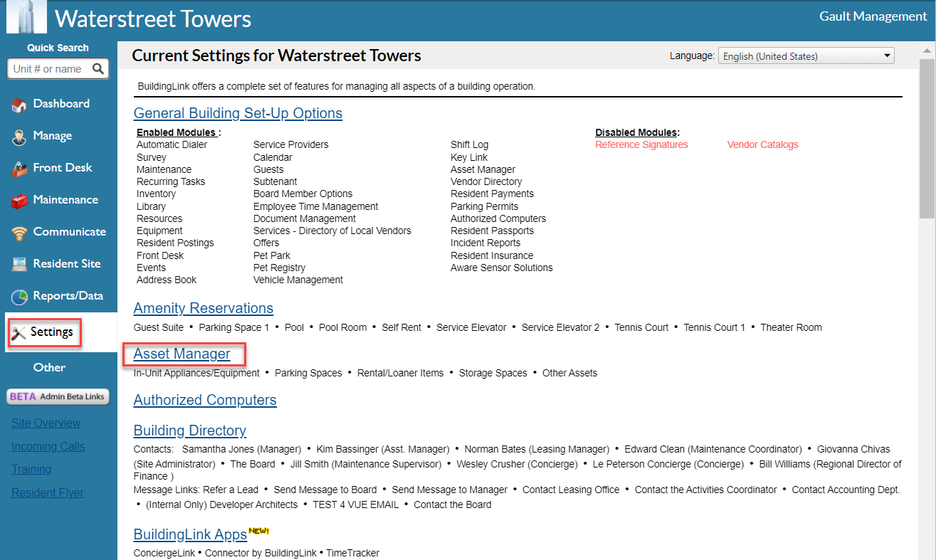Open the Resident Site menu
This screenshot has height=560, width=936.
click(x=67, y=264)
